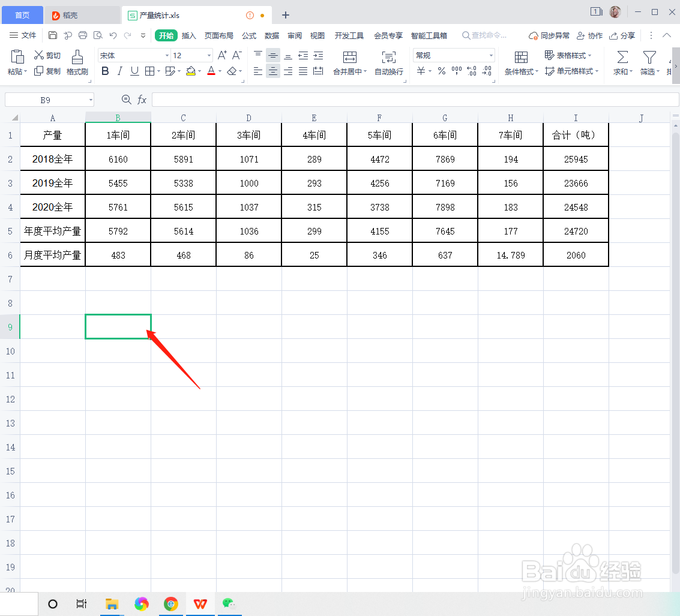Click the Cut (剪切) scissors icon
680x616 pixels.
(39, 55)
